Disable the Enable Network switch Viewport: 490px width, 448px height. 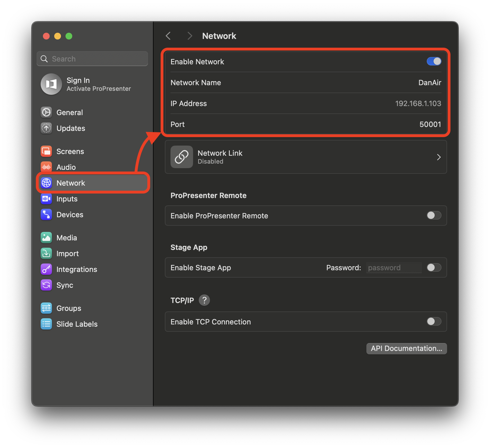(x=434, y=62)
